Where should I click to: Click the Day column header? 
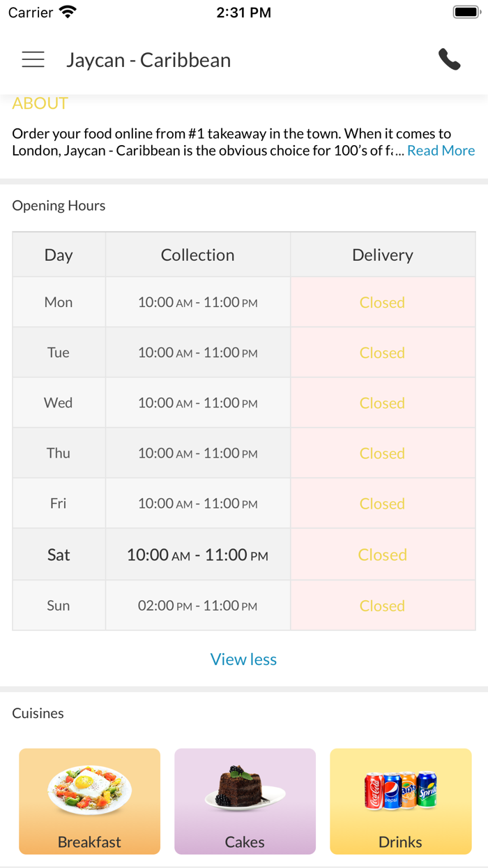59,255
